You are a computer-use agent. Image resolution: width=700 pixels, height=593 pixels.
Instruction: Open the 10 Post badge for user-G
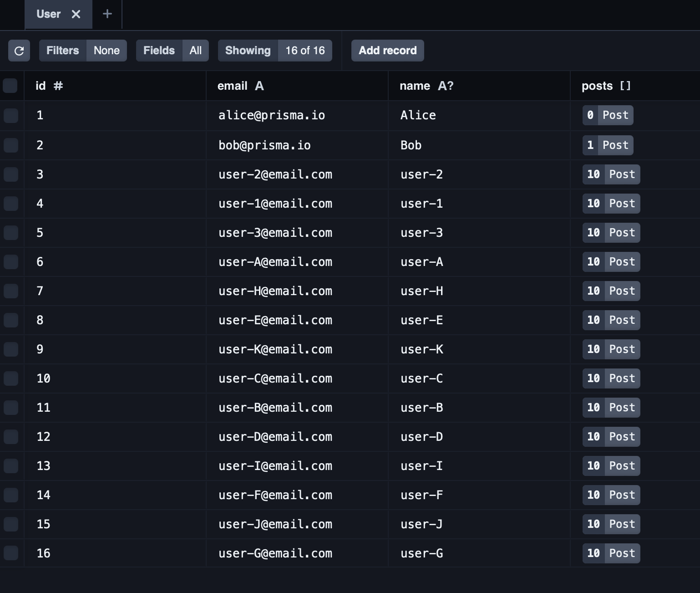tap(611, 553)
